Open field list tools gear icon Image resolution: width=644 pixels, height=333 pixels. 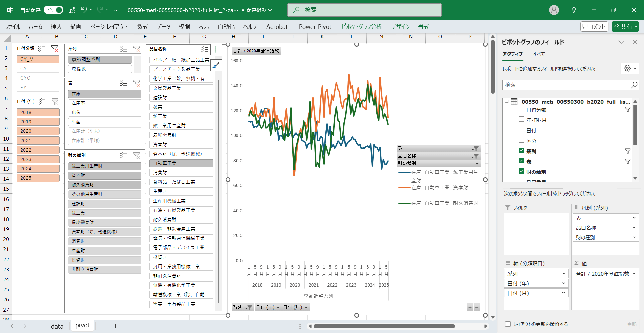click(x=627, y=69)
